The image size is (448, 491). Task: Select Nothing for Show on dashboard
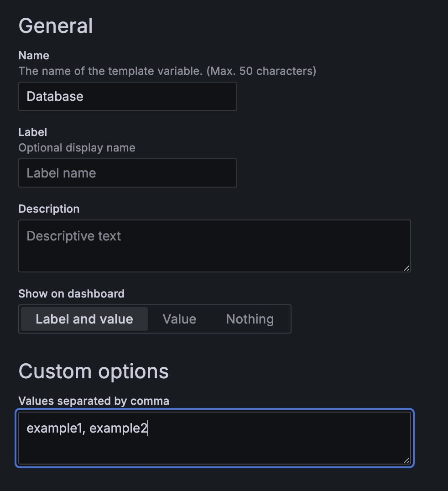(x=250, y=319)
